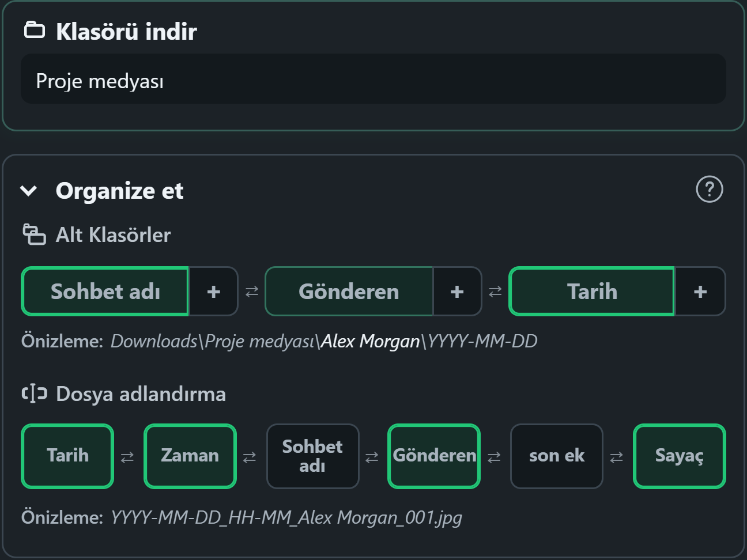Viewport: 747px width, 560px height.
Task: Disable the Sayaç filename chip
Action: pos(680,456)
